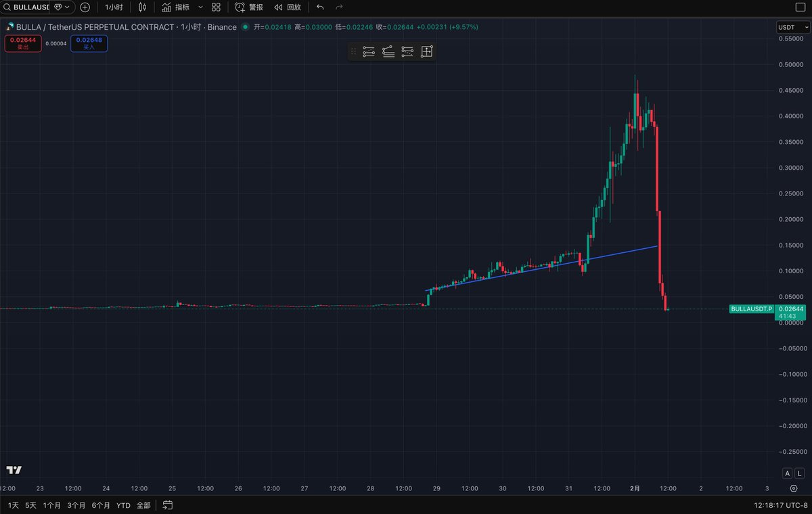
Task: Toggle logarithmic scale with the L button
Action: [799, 473]
